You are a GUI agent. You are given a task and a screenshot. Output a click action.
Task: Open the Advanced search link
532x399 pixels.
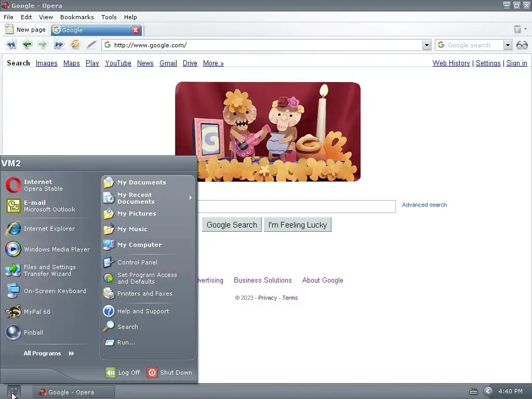(x=424, y=205)
